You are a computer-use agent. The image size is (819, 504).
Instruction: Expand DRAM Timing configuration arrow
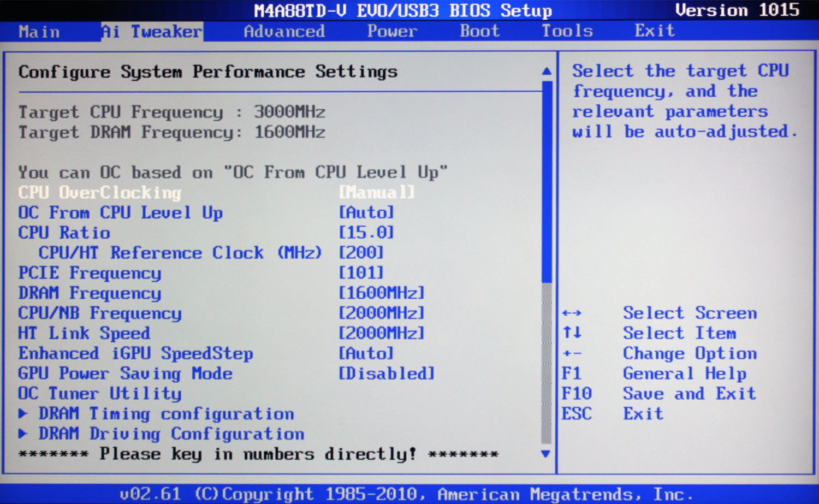coord(23,414)
